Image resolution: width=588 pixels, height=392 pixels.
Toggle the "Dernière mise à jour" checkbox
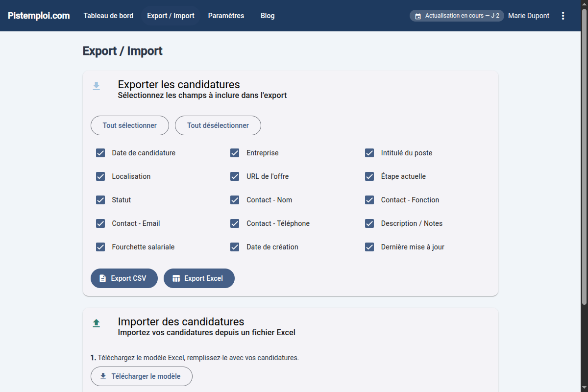[x=369, y=247]
